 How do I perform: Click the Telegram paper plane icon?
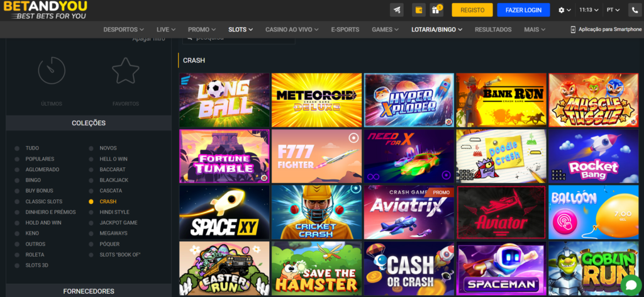click(x=396, y=10)
